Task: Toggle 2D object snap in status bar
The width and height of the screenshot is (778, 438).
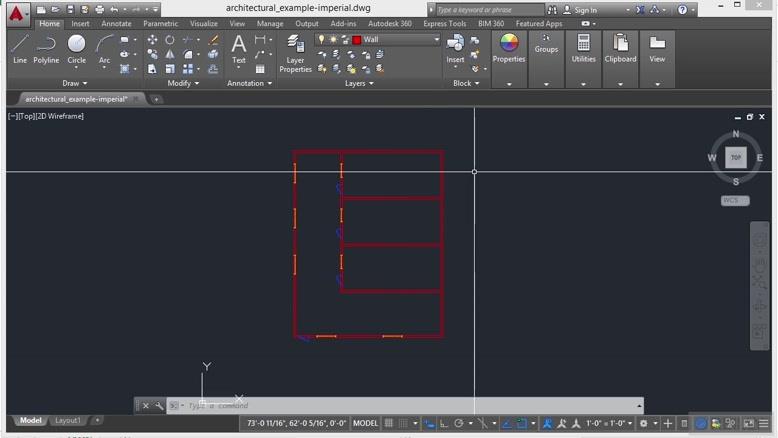Action: point(521,423)
